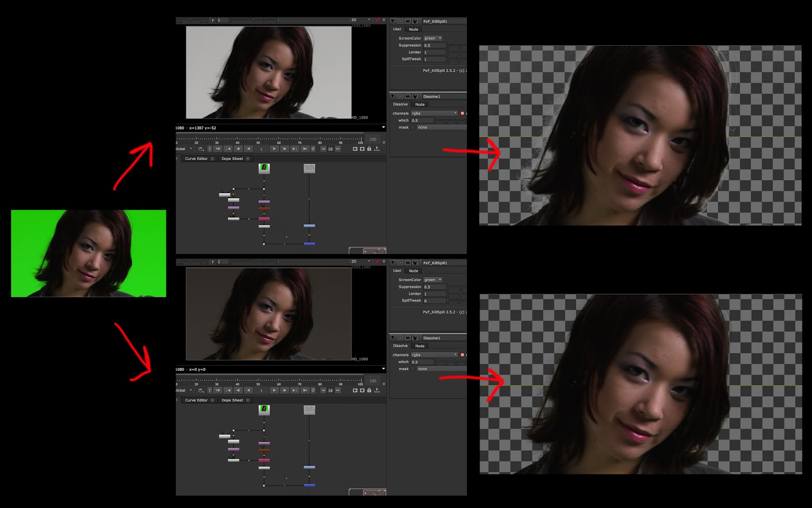Open the User tab in lower PxF_KillSpill1 panel

coord(397,271)
